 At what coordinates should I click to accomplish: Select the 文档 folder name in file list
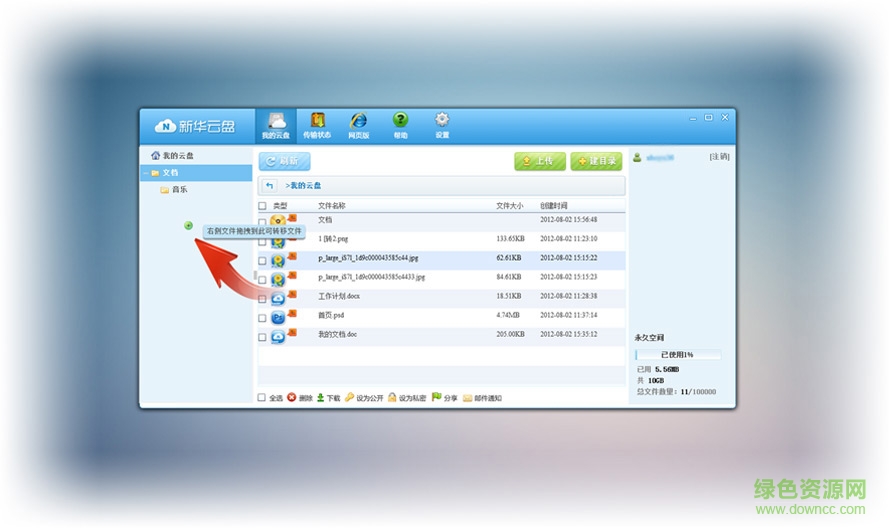click(x=325, y=219)
